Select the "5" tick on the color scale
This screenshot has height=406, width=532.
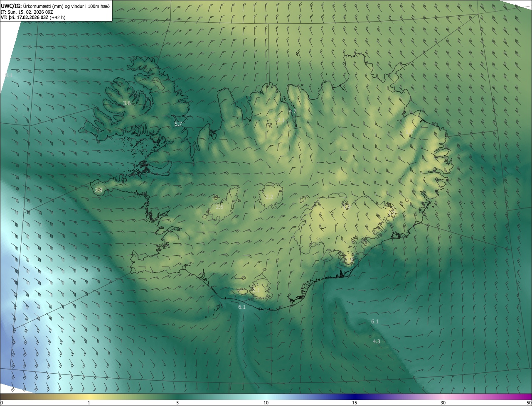pos(177,403)
